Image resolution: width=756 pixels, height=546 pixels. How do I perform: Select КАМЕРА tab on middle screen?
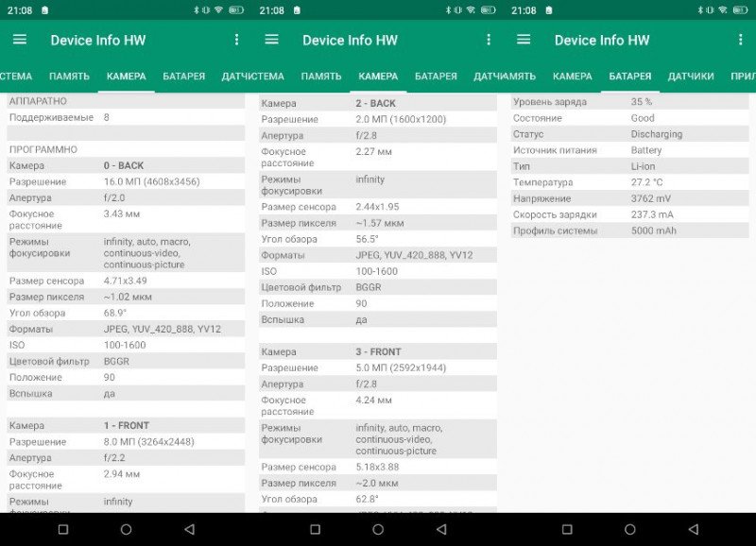point(379,77)
